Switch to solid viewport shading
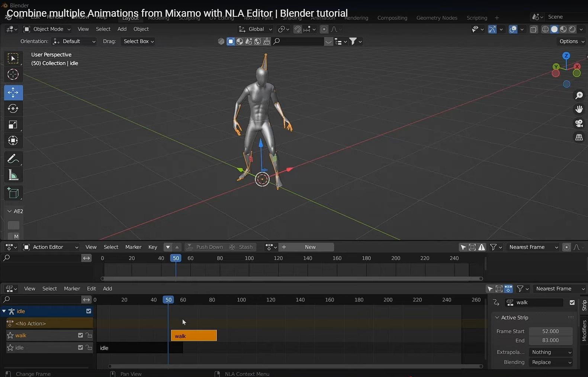This screenshot has width=588, height=377. (554, 29)
